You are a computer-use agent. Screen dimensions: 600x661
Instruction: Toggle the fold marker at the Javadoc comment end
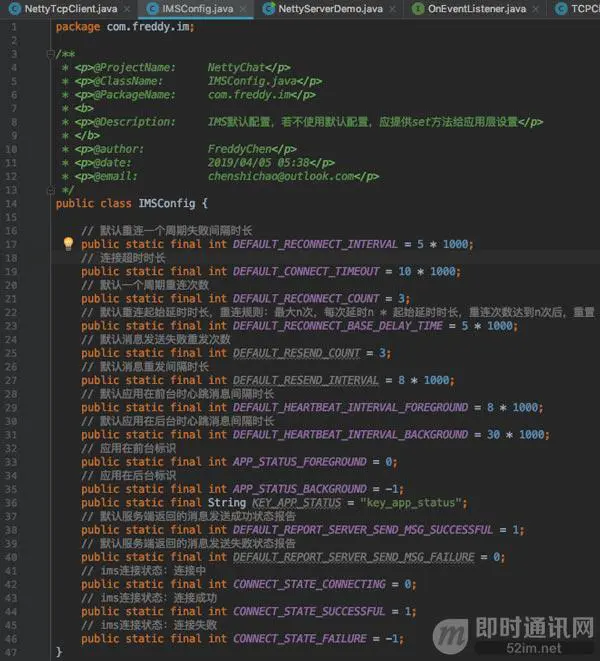(50, 190)
